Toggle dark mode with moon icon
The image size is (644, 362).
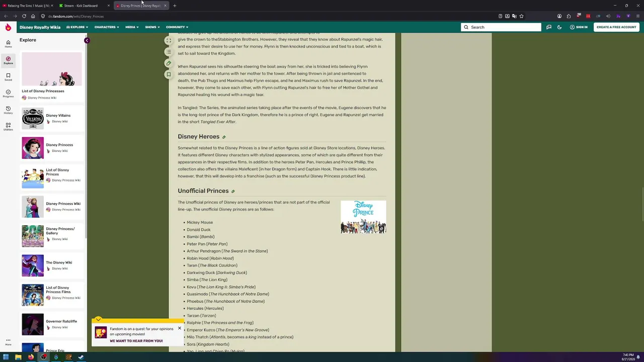(x=559, y=27)
